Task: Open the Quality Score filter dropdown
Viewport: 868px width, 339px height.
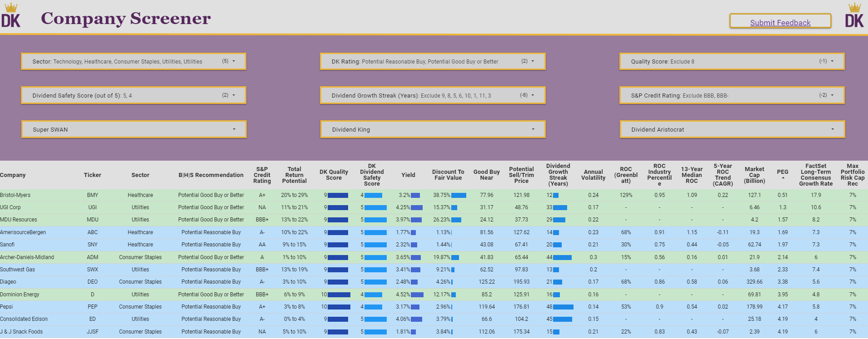Action: point(732,61)
